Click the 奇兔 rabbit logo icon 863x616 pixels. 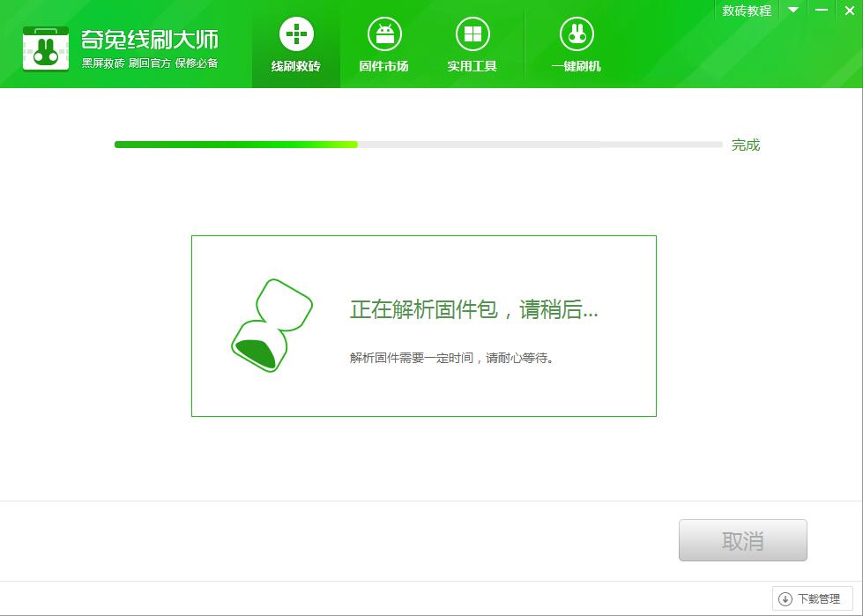pyautogui.click(x=46, y=48)
